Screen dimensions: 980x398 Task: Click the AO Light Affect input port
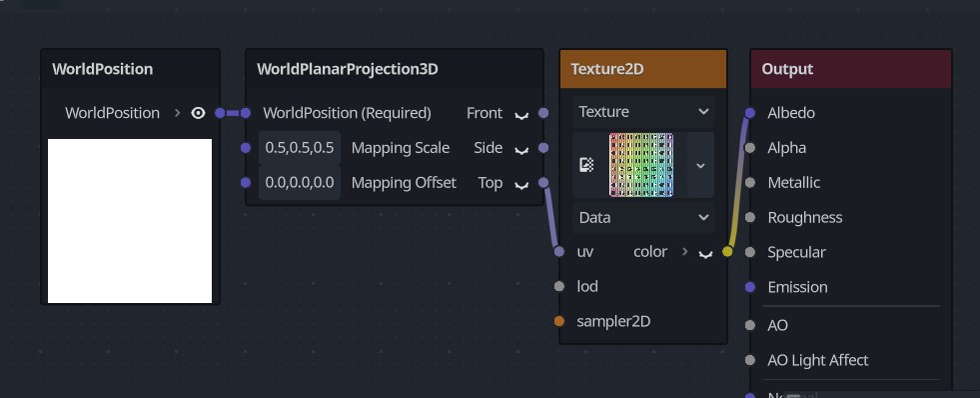click(750, 360)
